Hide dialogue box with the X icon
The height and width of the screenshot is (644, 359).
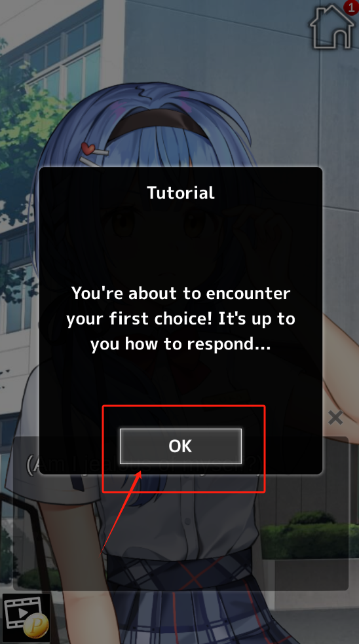335,418
